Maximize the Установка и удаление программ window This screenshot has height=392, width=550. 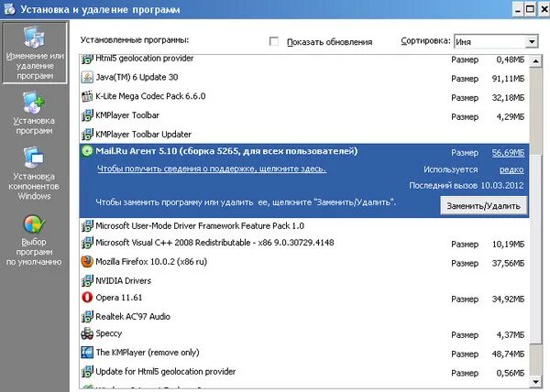[531, 9]
